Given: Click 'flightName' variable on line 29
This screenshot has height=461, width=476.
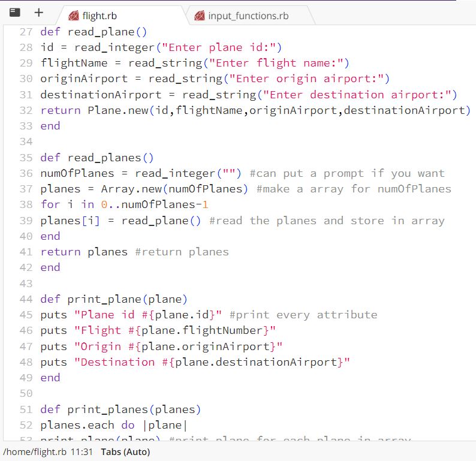Looking at the screenshot, I should tap(74, 63).
